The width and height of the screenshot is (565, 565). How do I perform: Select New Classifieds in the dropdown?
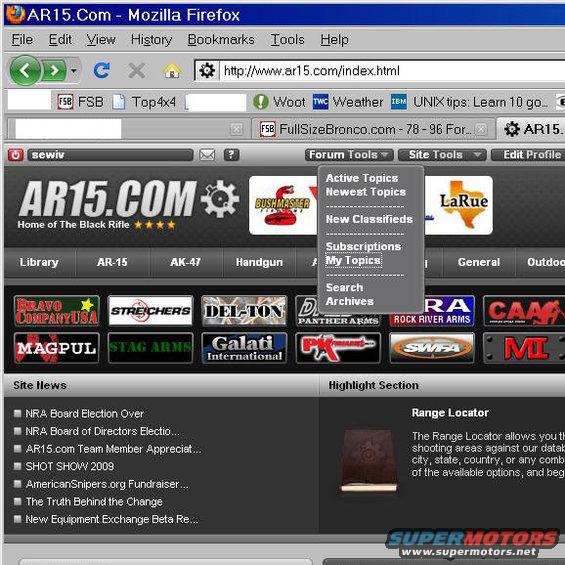tap(369, 219)
